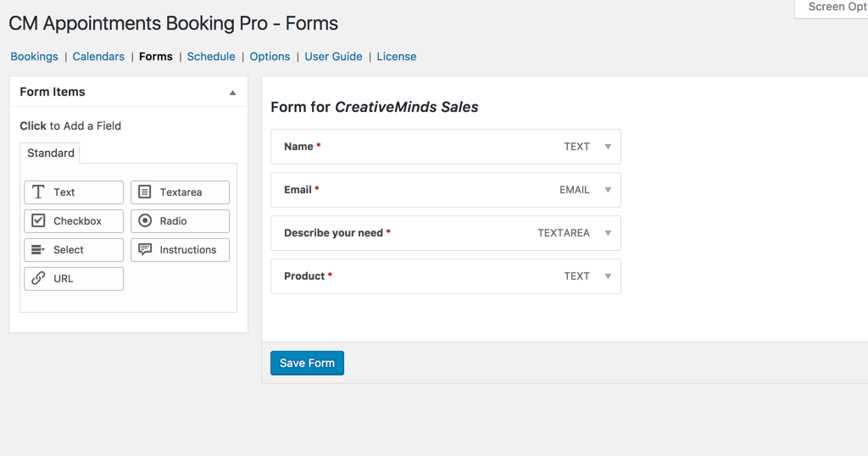Open the Screen Options panel
The image size is (868, 456).
pos(835,8)
